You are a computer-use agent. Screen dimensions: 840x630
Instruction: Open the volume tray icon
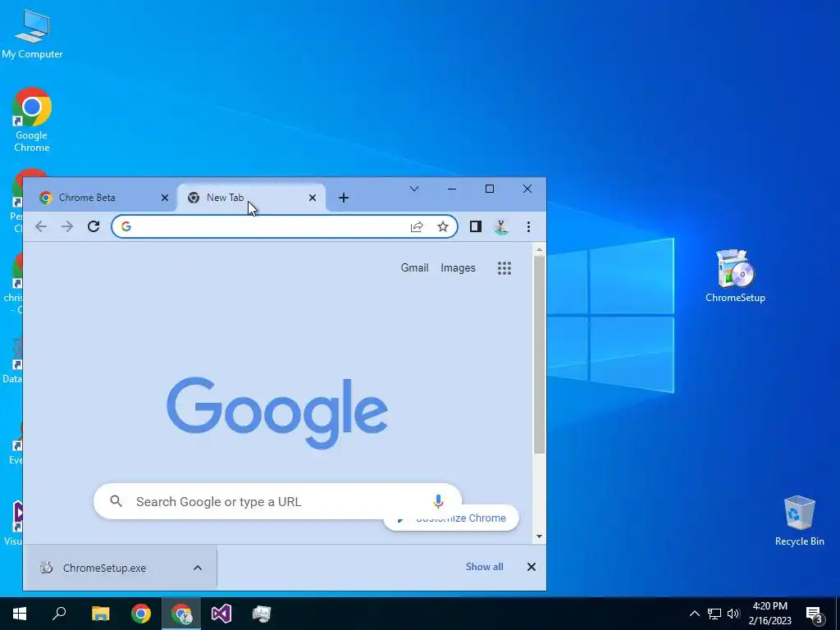[733, 614]
